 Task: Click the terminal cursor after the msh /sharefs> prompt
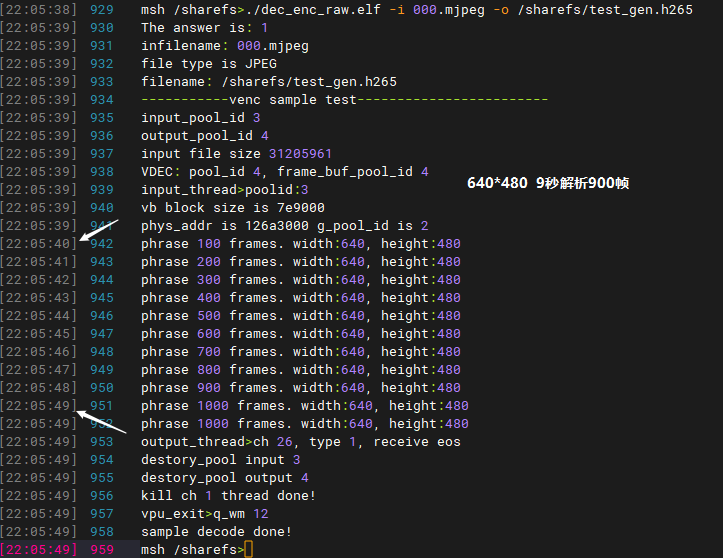coord(249,549)
